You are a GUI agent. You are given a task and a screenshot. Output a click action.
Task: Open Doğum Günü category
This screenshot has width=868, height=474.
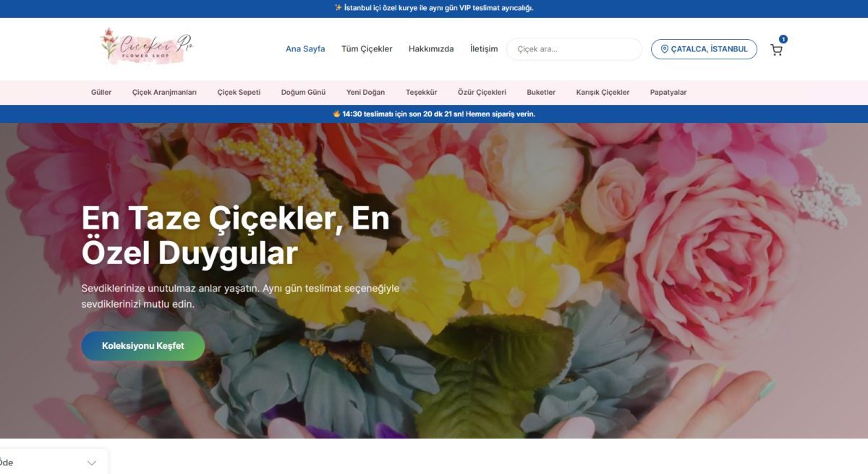click(x=303, y=93)
